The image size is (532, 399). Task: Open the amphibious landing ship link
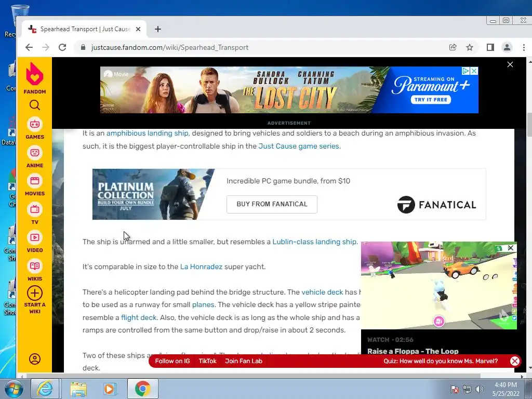pyautogui.click(x=147, y=134)
